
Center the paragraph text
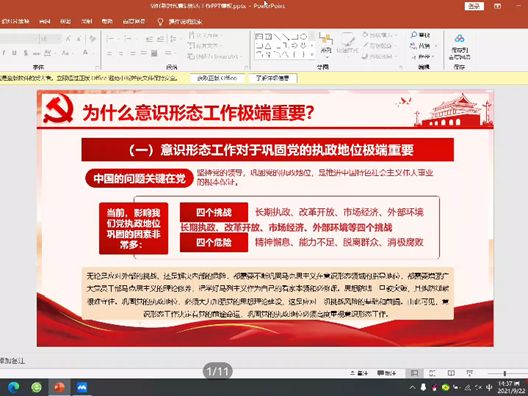pyautogui.click(x=121, y=53)
